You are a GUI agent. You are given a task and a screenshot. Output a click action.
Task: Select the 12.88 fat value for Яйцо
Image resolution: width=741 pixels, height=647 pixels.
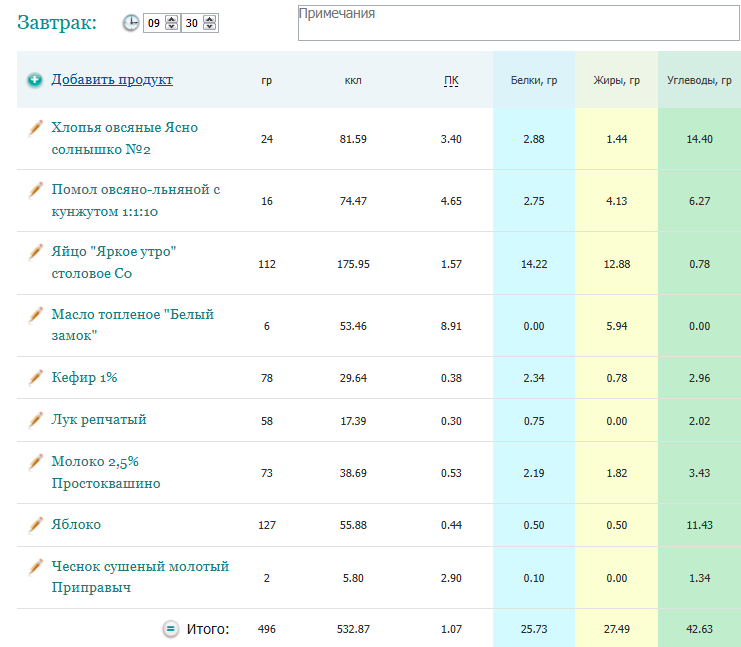pyautogui.click(x=617, y=264)
